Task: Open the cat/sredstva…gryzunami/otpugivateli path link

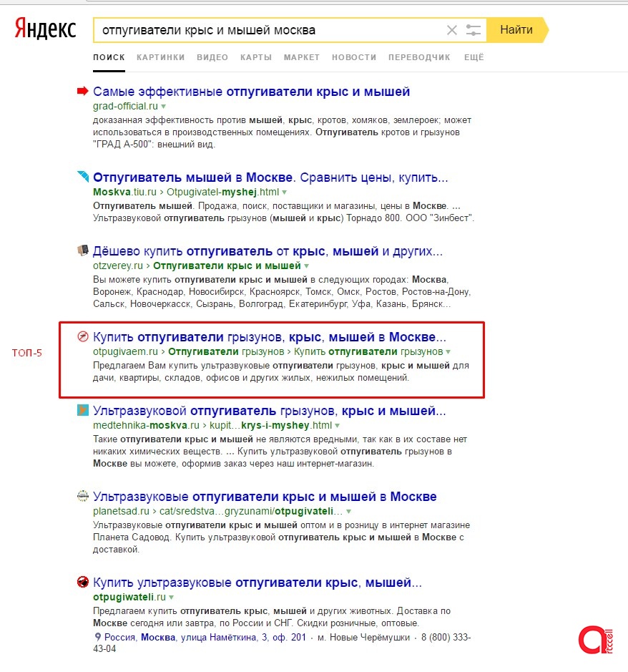Action: pos(251,511)
